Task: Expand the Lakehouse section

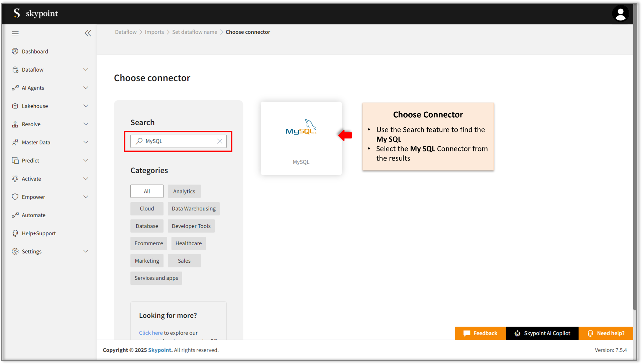Action: point(86,106)
